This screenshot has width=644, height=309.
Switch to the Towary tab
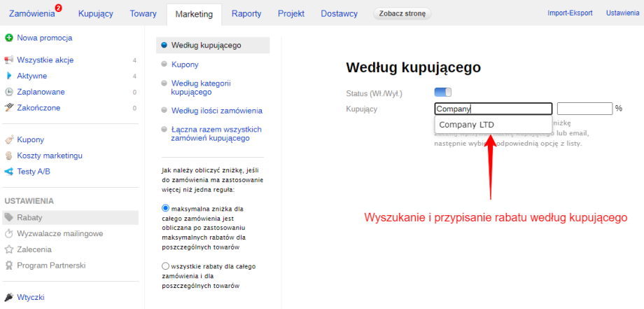[143, 13]
